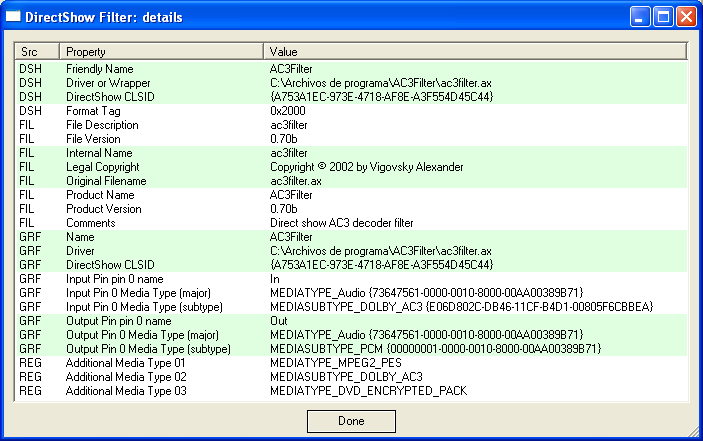
Task: Select the Internal Name property
Action: (x=99, y=153)
